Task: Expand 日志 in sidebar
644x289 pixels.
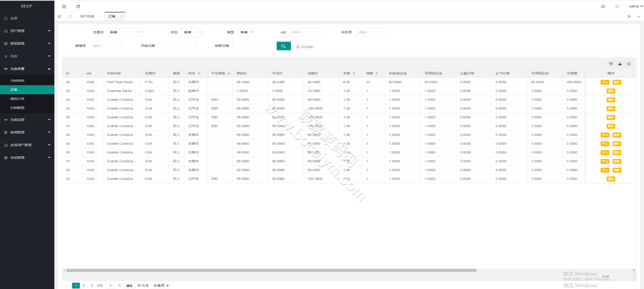Action: 27,56
